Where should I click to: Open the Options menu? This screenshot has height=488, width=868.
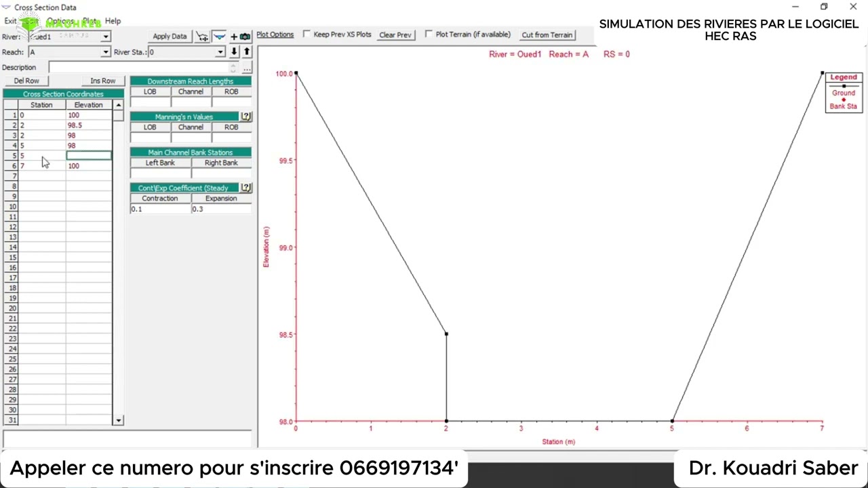click(60, 21)
